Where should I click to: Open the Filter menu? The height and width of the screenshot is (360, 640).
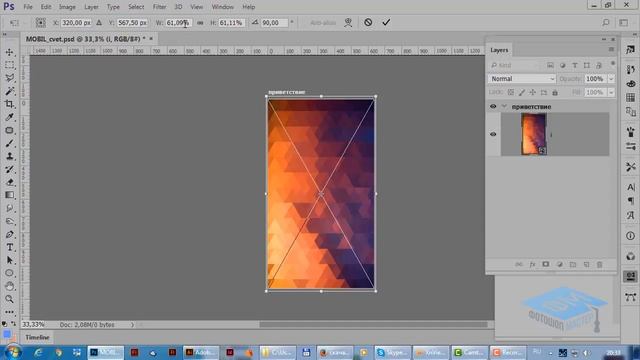coord(159,7)
